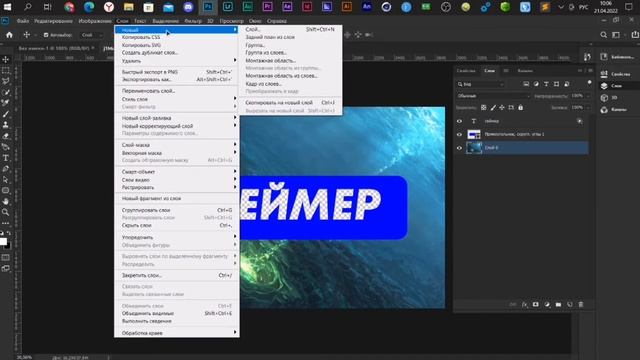Open the Edit Toolbar three-dots button
The width and height of the screenshot is (640, 360).
tap(6, 223)
